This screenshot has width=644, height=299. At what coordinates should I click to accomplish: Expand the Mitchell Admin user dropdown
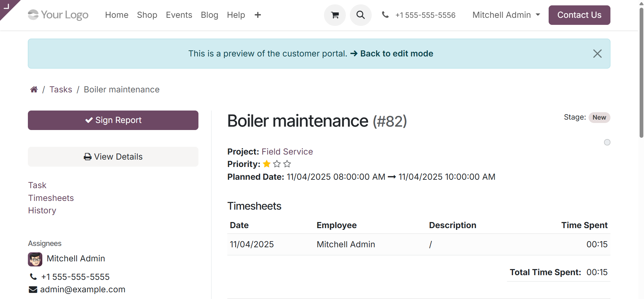(x=506, y=15)
